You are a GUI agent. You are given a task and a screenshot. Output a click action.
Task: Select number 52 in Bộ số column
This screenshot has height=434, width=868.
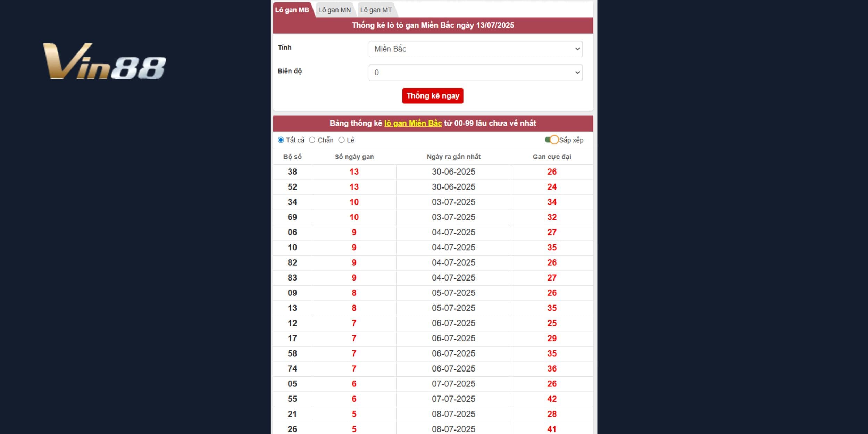click(x=292, y=187)
